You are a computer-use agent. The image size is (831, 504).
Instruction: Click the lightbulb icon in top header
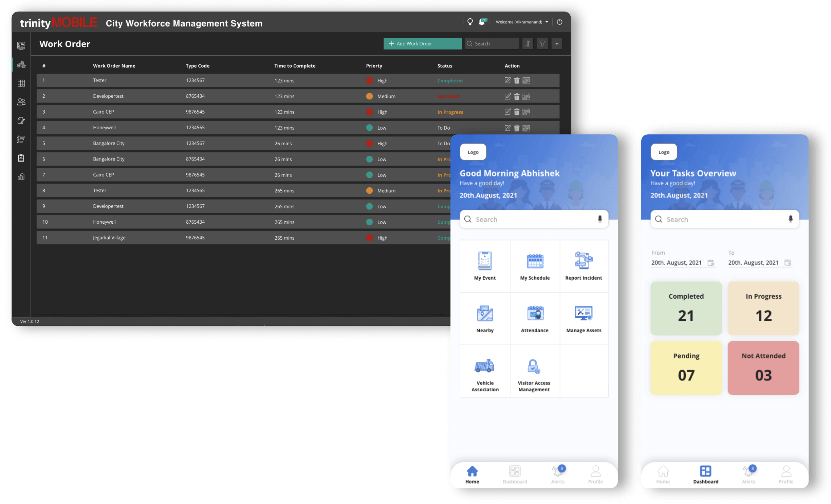click(470, 22)
